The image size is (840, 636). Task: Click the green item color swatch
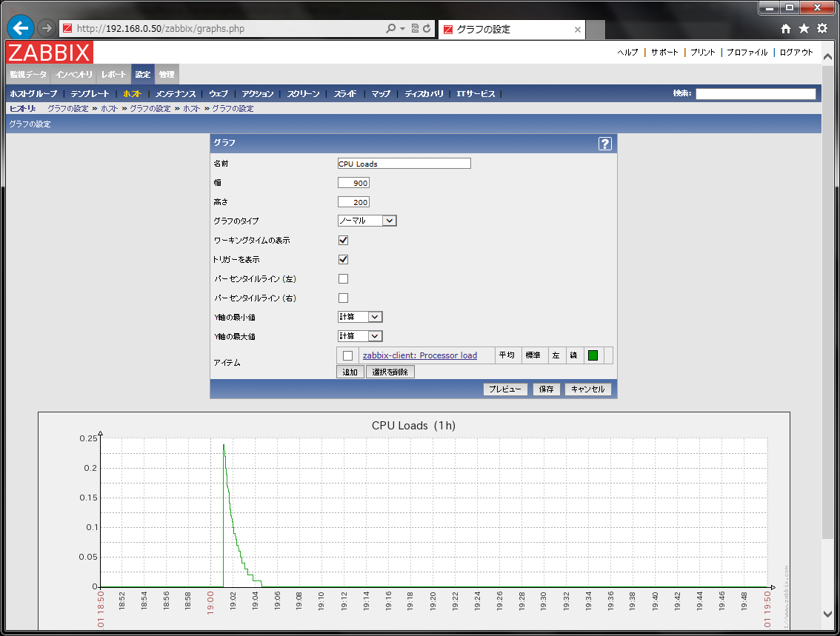click(593, 355)
